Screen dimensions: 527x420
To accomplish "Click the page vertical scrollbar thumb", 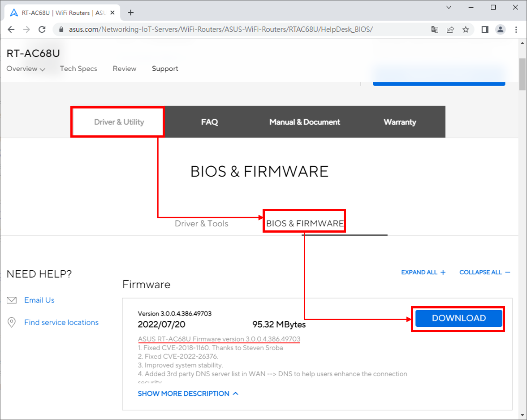I will pos(523,74).
